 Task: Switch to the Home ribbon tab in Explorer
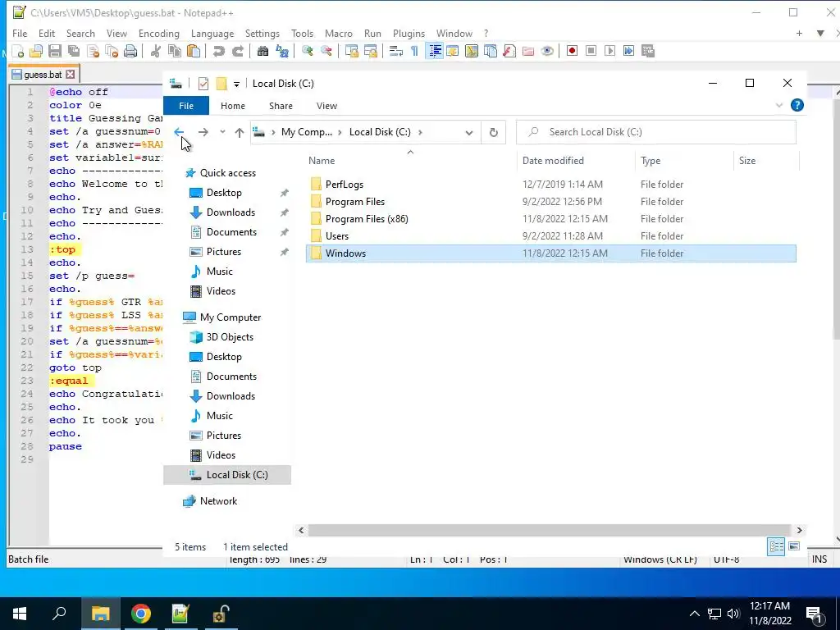point(232,106)
